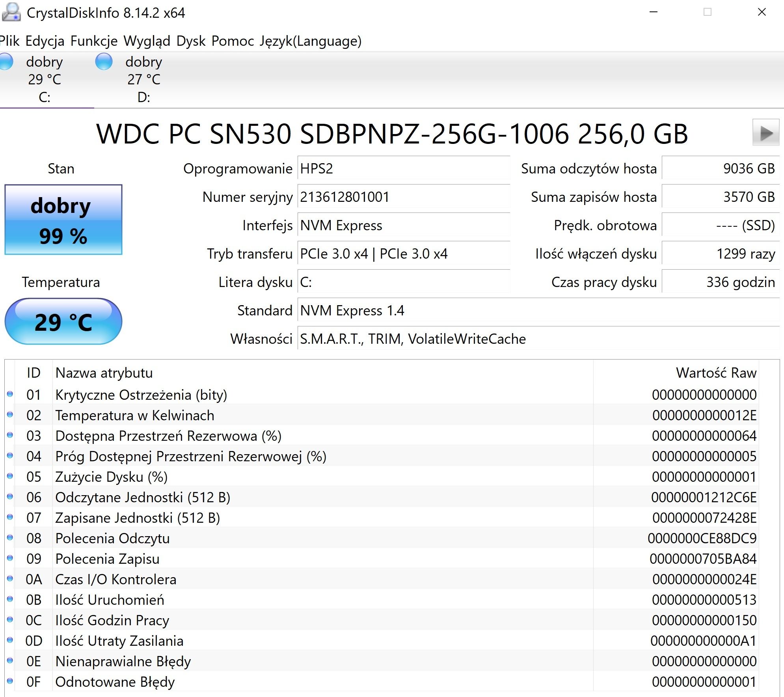The image size is (784, 697).
Task: Click the Tryb transferu field PCIe 3.0 x4
Action: (x=404, y=253)
